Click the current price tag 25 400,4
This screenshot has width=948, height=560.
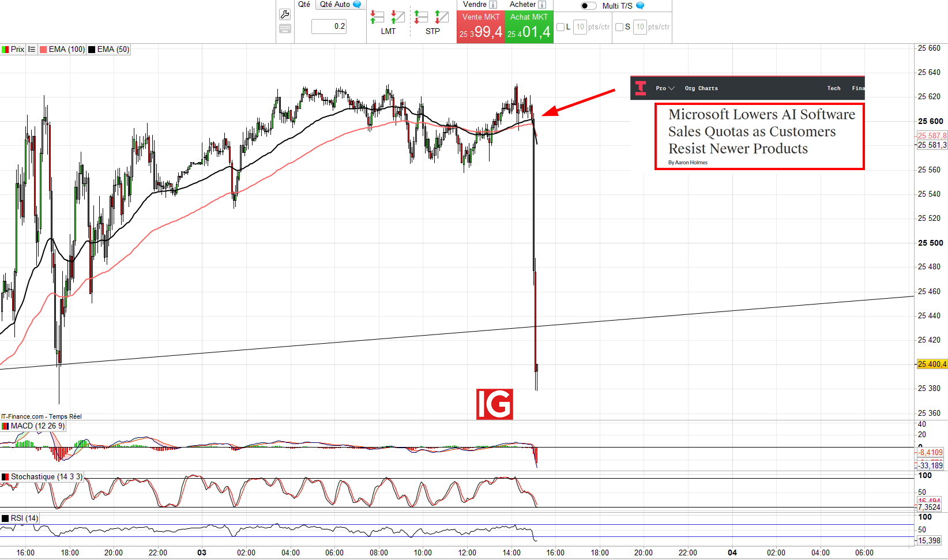click(x=932, y=364)
